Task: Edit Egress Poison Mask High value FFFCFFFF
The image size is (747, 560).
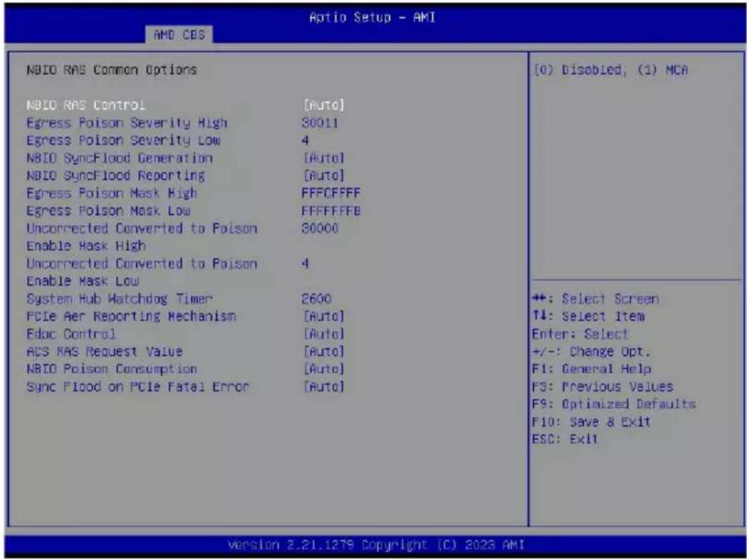Action: point(331,193)
